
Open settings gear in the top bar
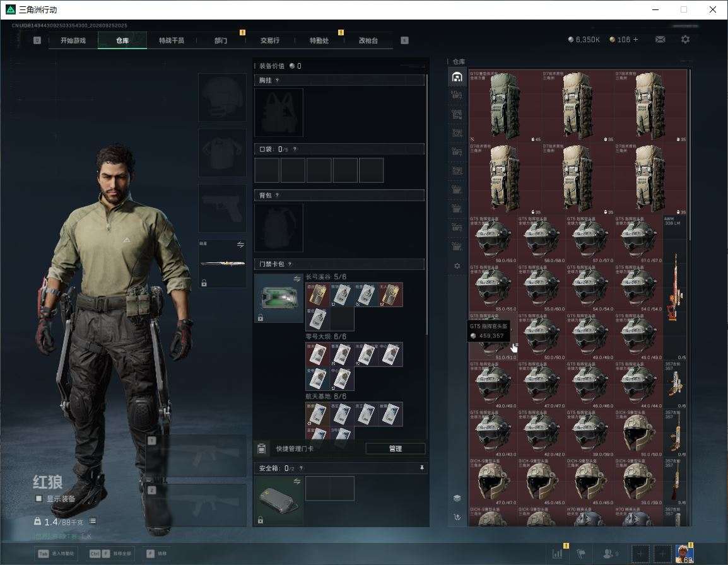click(x=685, y=40)
